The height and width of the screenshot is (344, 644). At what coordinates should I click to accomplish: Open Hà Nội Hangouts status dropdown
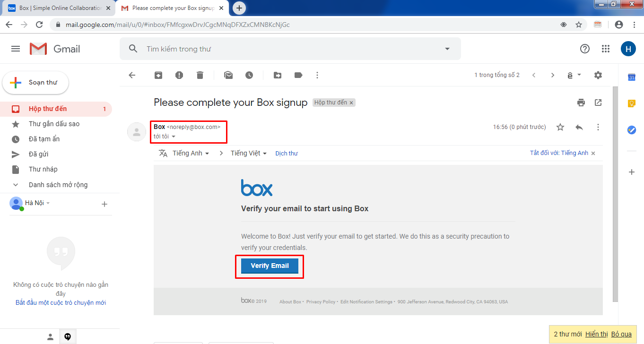[x=38, y=203]
